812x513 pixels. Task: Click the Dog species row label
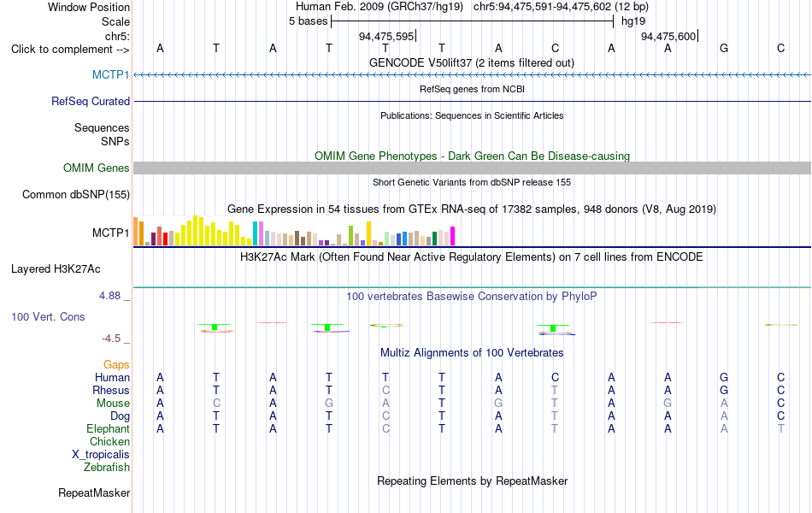coord(121,416)
